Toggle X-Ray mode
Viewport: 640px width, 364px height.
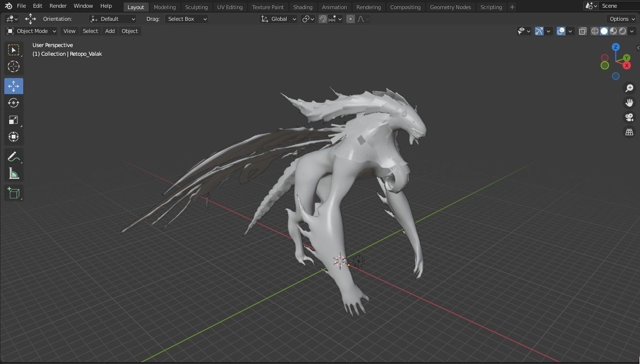tap(583, 31)
